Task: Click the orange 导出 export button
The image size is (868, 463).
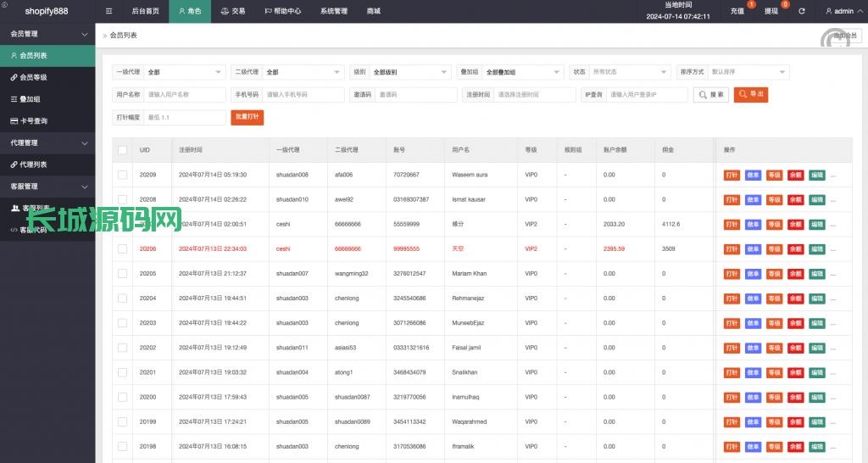Action: point(751,95)
